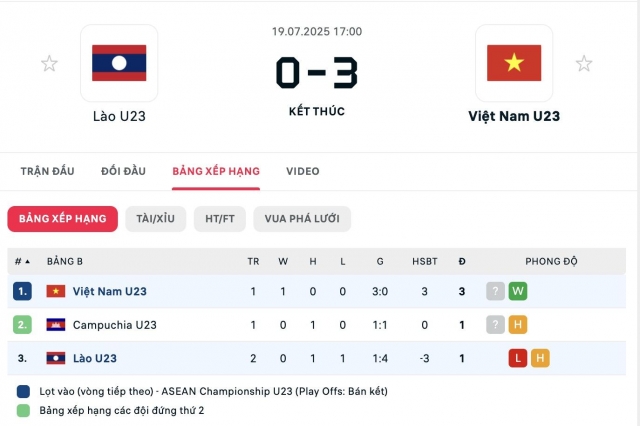Show the VUA PHÁ LƯỚI top scorers
This screenshot has width=640, height=426.
click(x=302, y=219)
